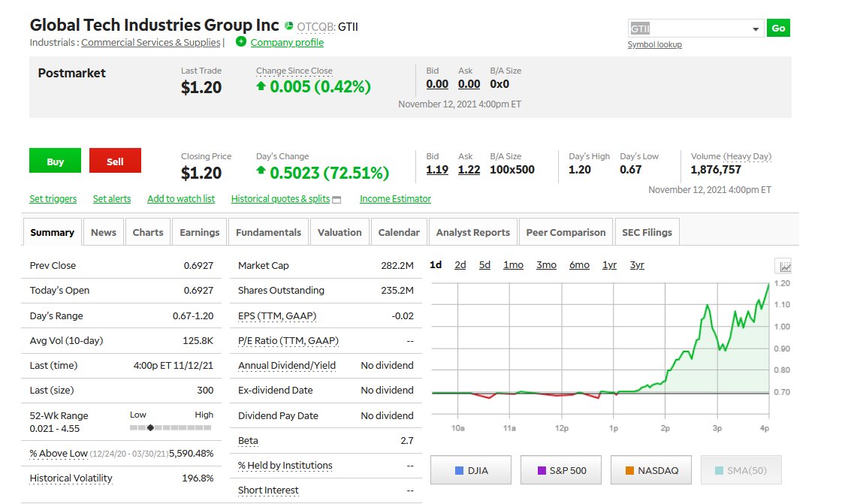Open the SEC Filings tab
Screen dimensions: 851x504
(647, 232)
